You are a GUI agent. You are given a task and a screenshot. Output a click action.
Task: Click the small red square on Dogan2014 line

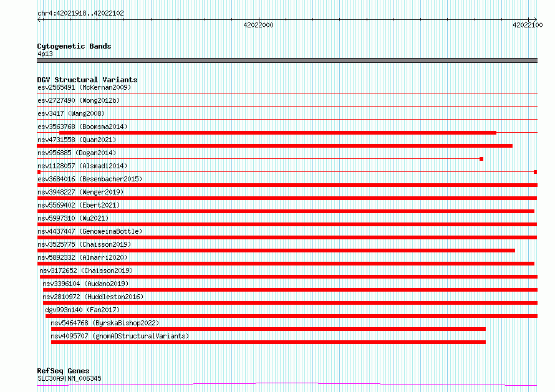(481, 159)
